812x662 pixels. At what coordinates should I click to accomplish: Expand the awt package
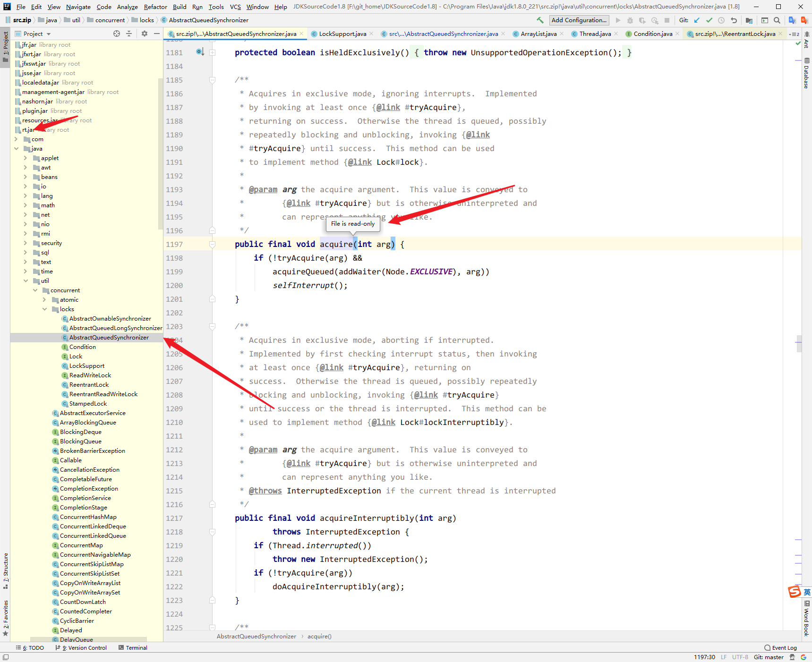pyautogui.click(x=26, y=168)
